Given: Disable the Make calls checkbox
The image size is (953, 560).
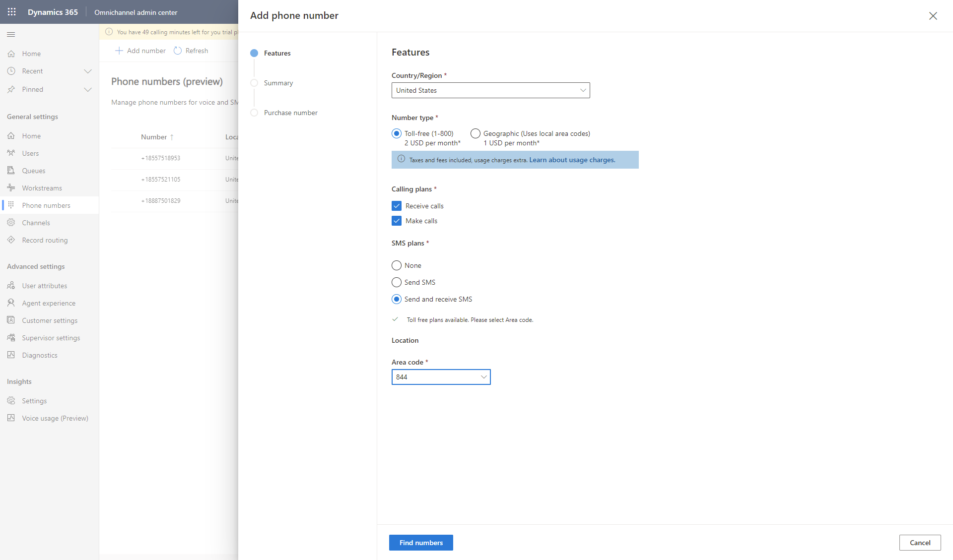Looking at the screenshot, I should (x=396, y=221).
